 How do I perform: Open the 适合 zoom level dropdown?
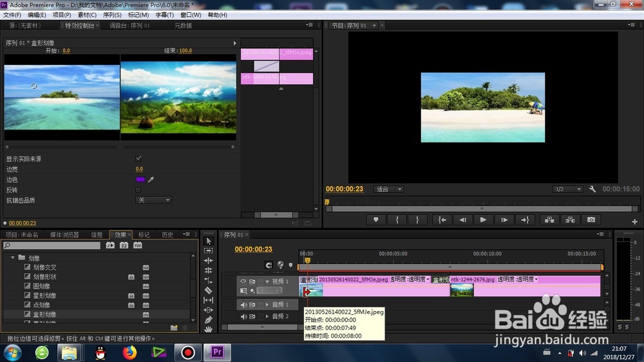(388, 189)
